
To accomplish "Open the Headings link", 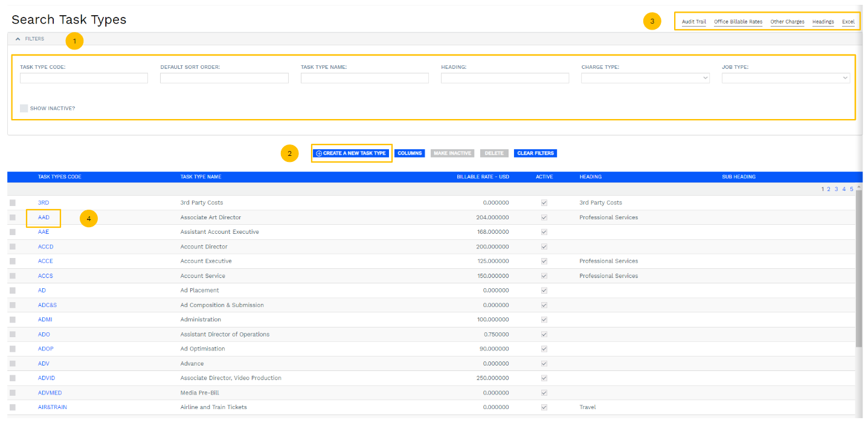I will [823, 22].
